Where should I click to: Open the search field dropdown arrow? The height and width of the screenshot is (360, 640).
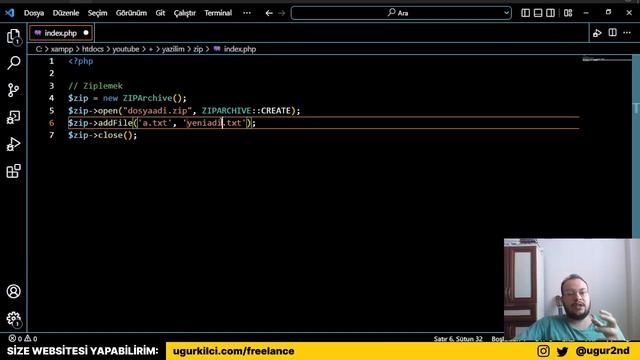tap(506, 13)
